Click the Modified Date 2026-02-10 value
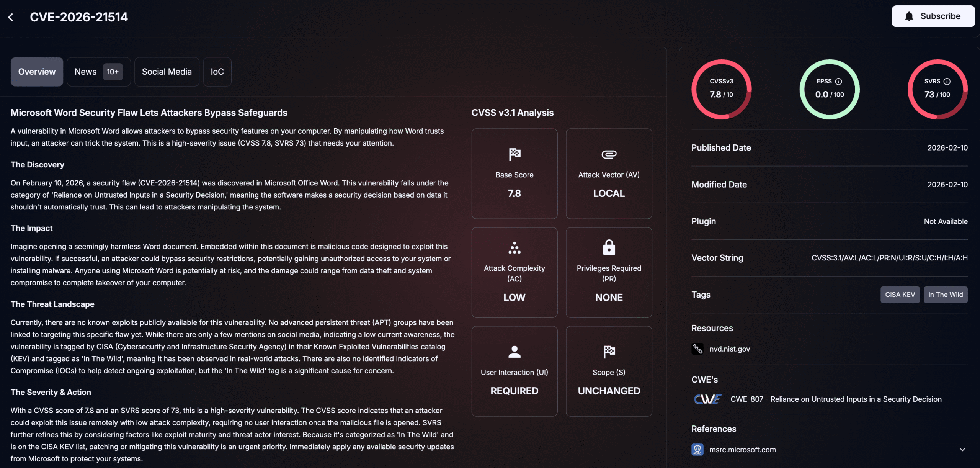This screenshot has height=468, width=980. click(x=947, y=184)
